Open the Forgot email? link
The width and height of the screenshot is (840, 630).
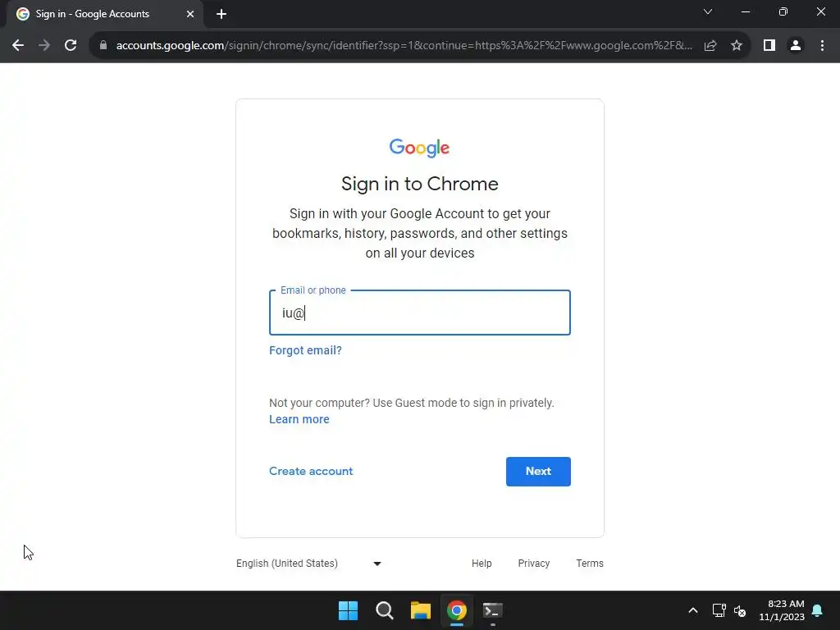coord(305,350)
